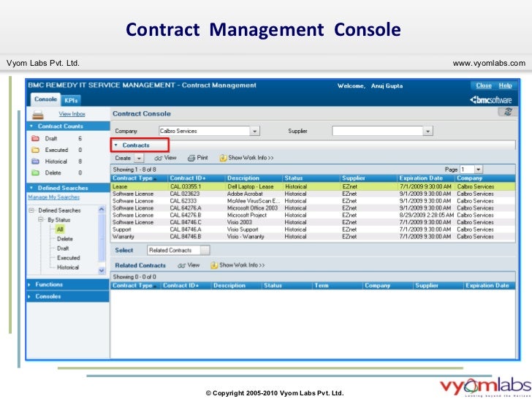This screenshot has width=532, height=399.
Task: Open the Supplier dropdown
Action: tap(427, 131)
